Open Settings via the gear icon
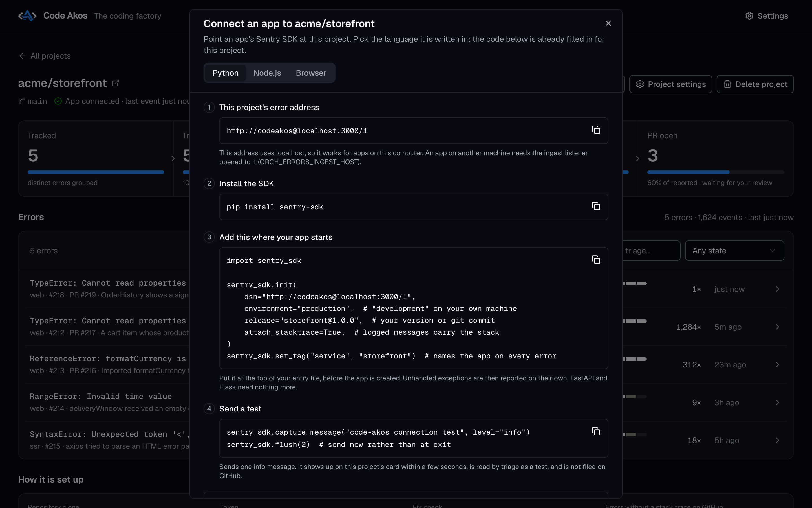The height and width of the screenshot is (508, 812). (749, 16)
